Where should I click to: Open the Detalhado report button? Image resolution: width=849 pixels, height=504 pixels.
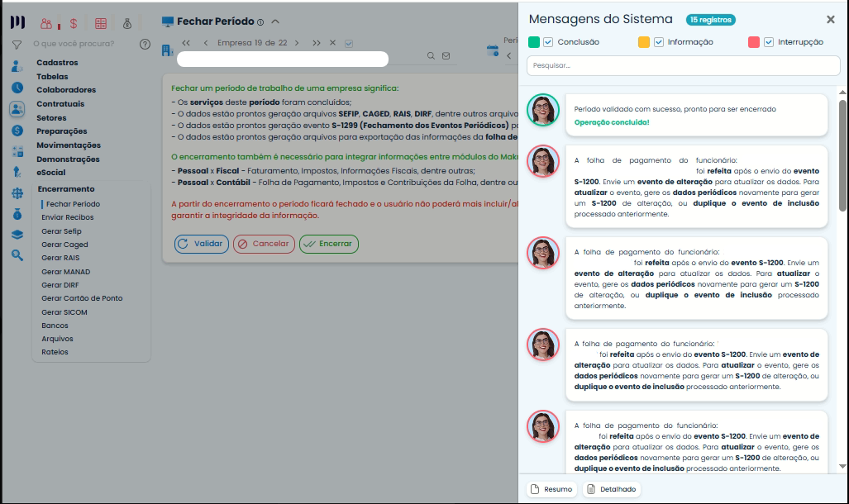point(612,489)
